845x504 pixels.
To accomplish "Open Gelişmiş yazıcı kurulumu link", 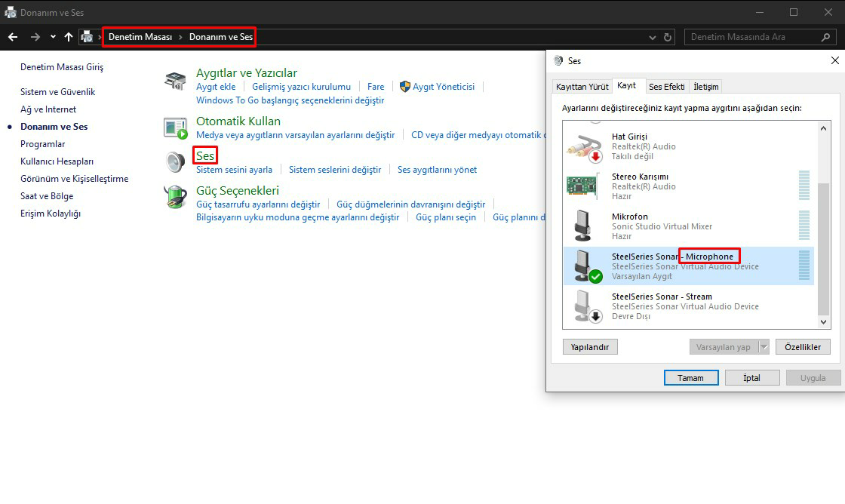I will [301, 86].
